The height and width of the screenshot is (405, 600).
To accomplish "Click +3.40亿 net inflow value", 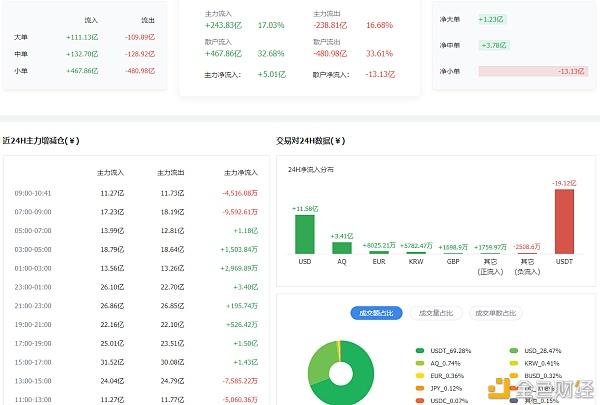I will tap(246, 287).
